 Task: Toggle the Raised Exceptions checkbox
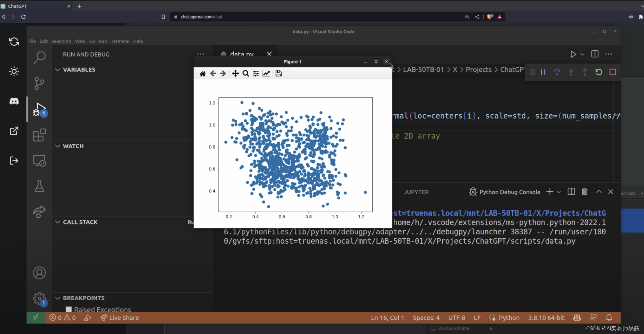point(69,309)
